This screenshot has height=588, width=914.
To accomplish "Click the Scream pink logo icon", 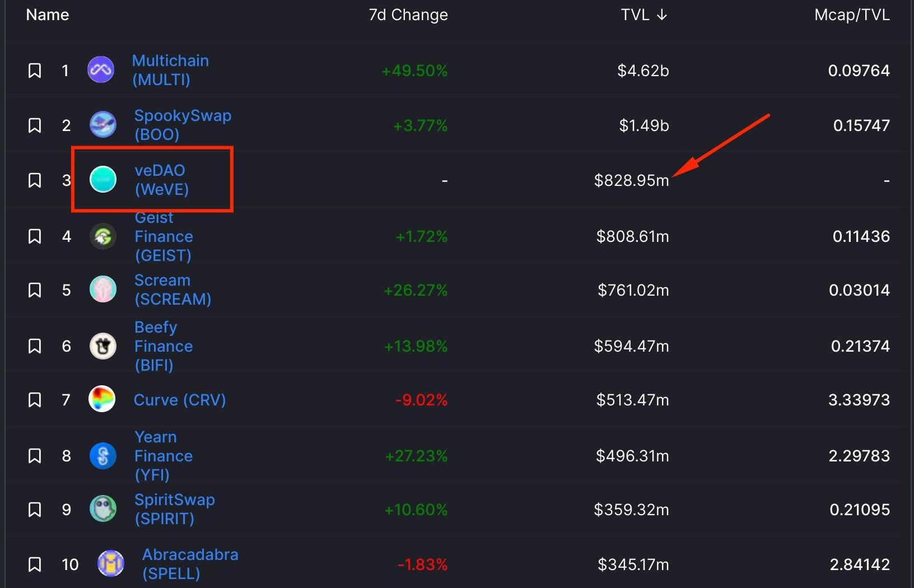I will click(x=103, y=290).
